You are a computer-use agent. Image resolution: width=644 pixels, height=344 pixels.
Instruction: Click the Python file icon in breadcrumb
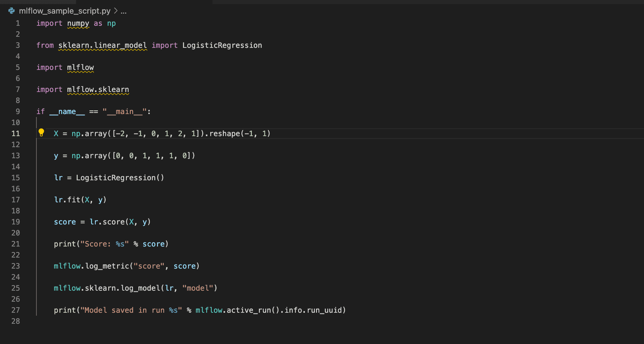[x=11, y=11]
